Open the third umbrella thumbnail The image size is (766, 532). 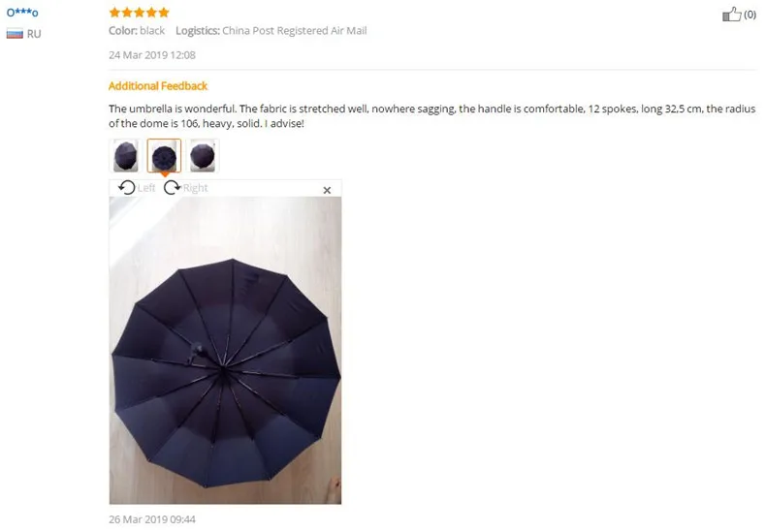pyautogui.click(x=203, y=156)
